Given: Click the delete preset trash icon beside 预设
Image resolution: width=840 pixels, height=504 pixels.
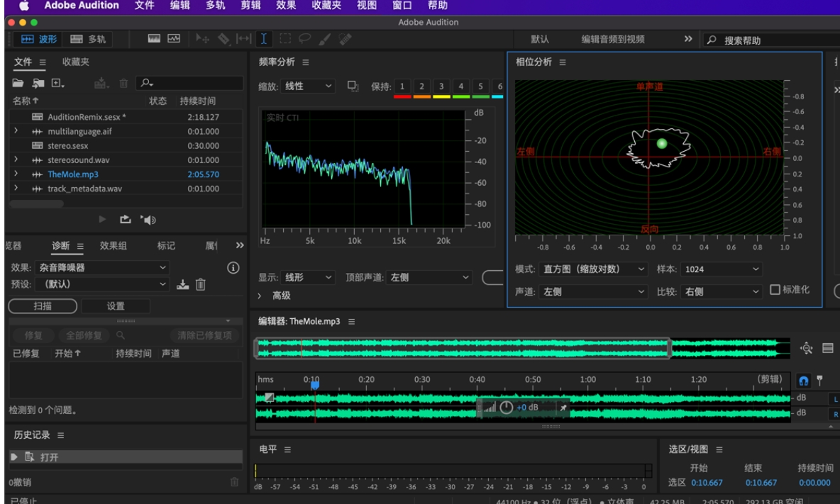Looking at the screenshot, I should [x=200, y=284].
